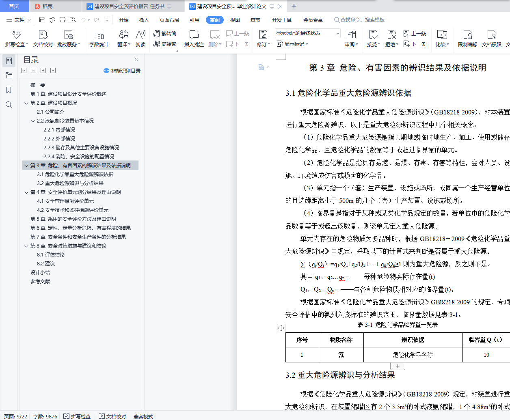Collapse the 第3章 node in the outline
This screenshot has width=510, height=420.
tap(26, 166)
